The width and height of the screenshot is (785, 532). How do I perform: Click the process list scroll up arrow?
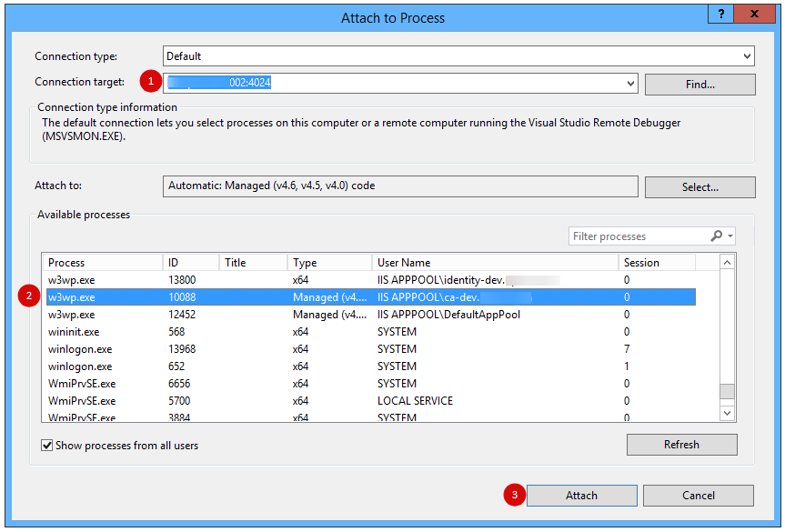click(x=727, y=262)
